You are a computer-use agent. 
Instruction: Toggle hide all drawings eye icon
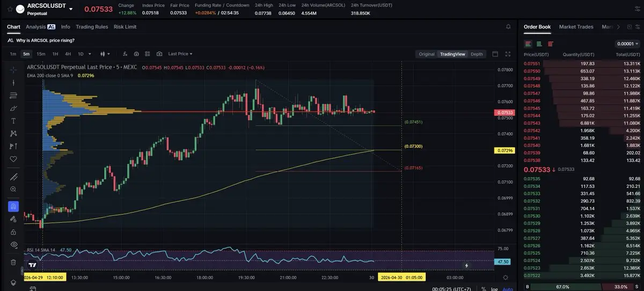click(13, 244)
